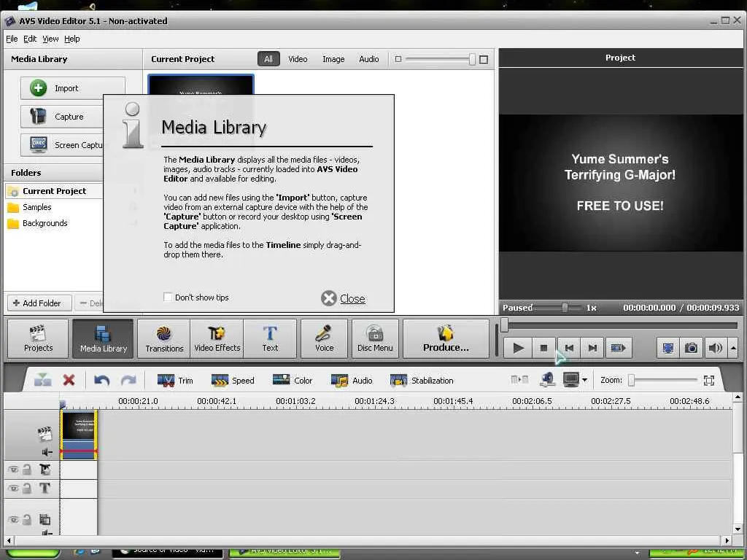This screenshot has width=747, height=560.
Task: Open the Screen Capture tool
Action: pyautogui.click(x=62, y=145)
